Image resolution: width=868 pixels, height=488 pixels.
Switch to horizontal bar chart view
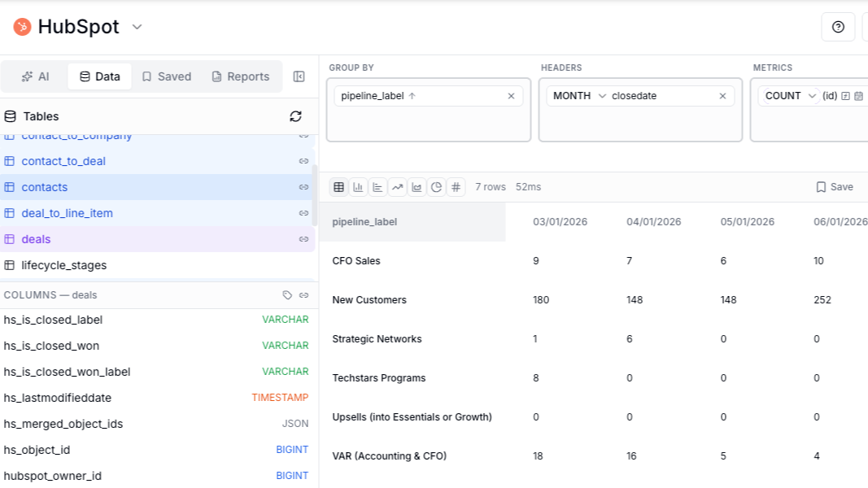[x=377, y=187]
